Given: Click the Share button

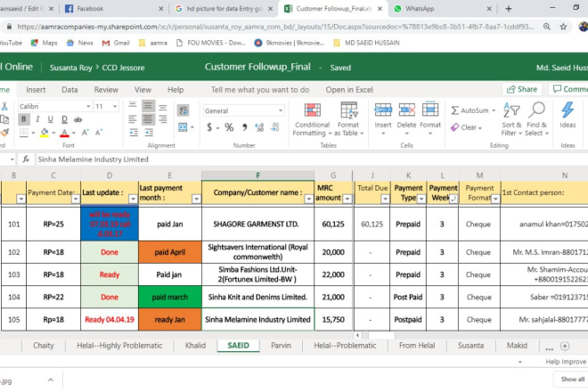Looking at the screenshot, I should [522, 89].
